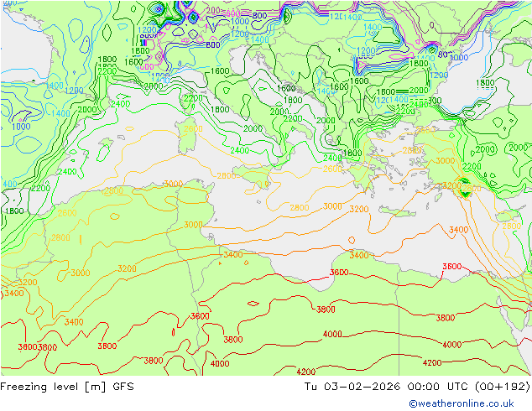Open the weatheronline.co.uk copyright link

click(461, 403)
